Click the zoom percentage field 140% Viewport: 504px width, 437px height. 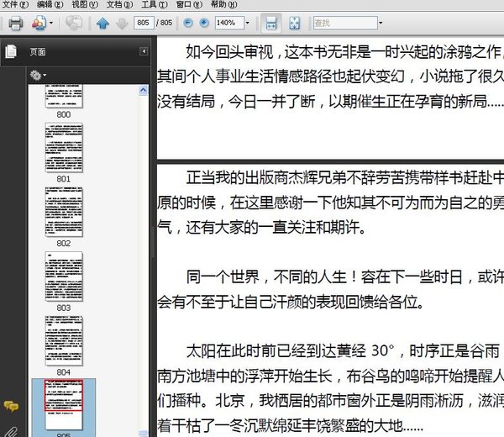coord(229,23)
